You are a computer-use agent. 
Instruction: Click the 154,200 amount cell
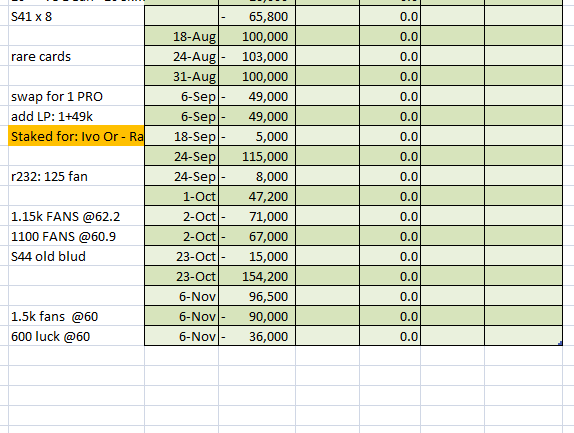coord(257,276)
